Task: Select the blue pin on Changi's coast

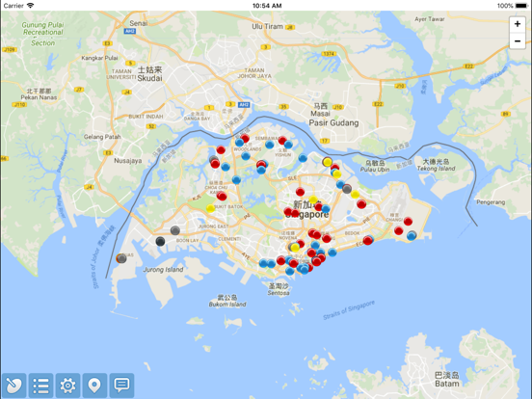Action: pos(412,235)
